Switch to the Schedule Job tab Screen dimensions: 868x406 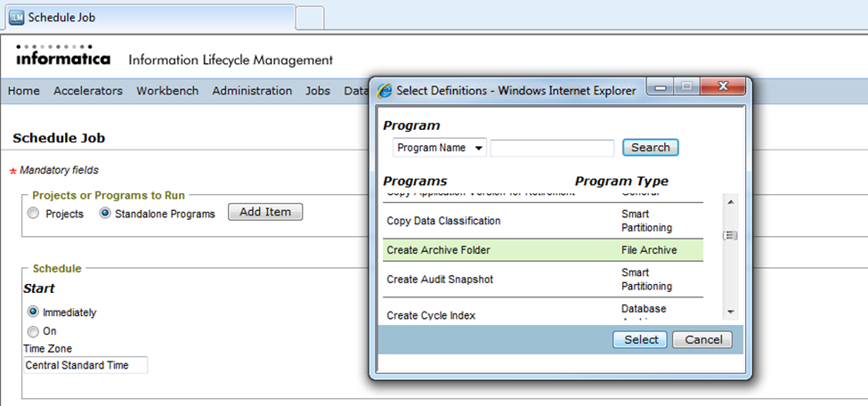pyautogui.click(x=150, y=18)
